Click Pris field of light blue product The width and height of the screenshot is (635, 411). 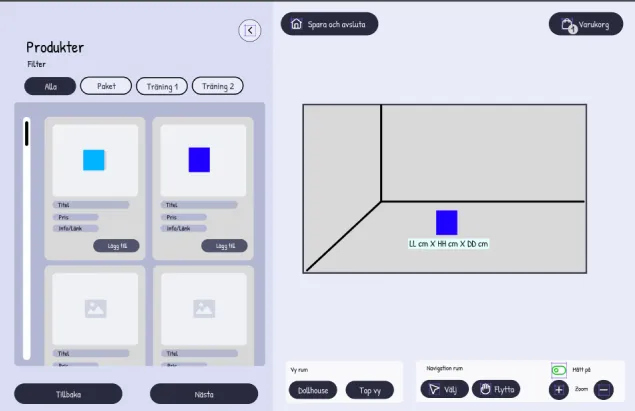75,217
